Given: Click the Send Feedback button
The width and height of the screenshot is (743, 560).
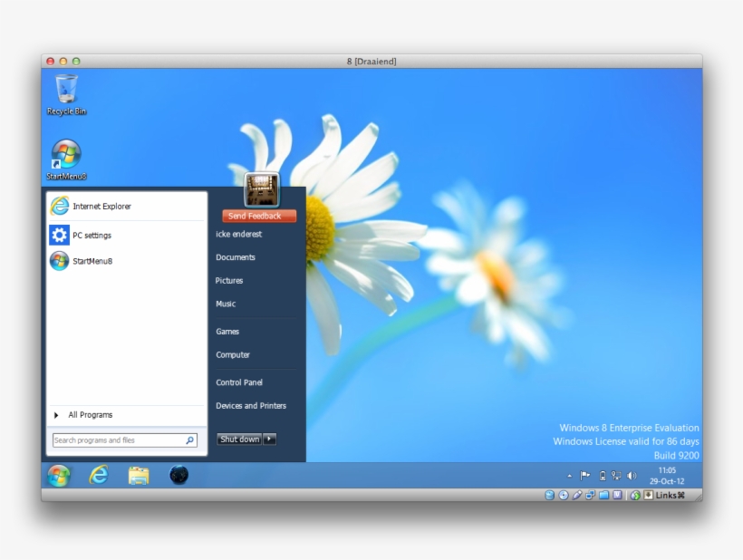Looking at the screenshot, I should point(257,216).
